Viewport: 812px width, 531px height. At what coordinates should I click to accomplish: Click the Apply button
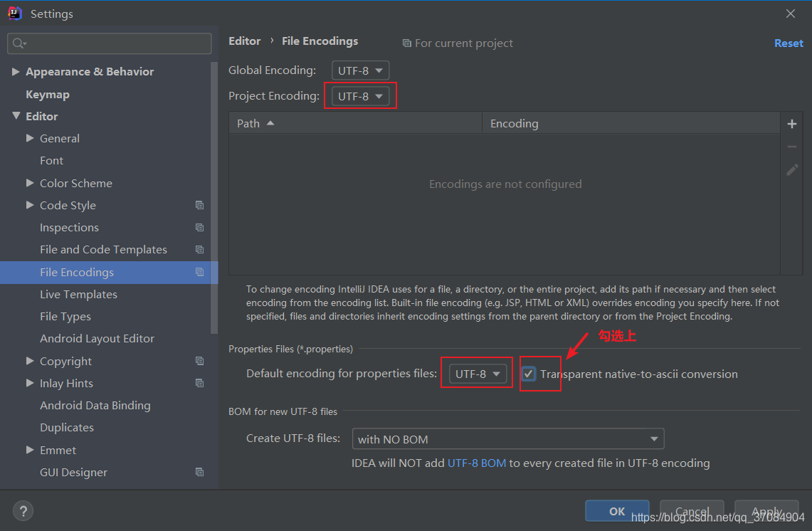(766, 511)
